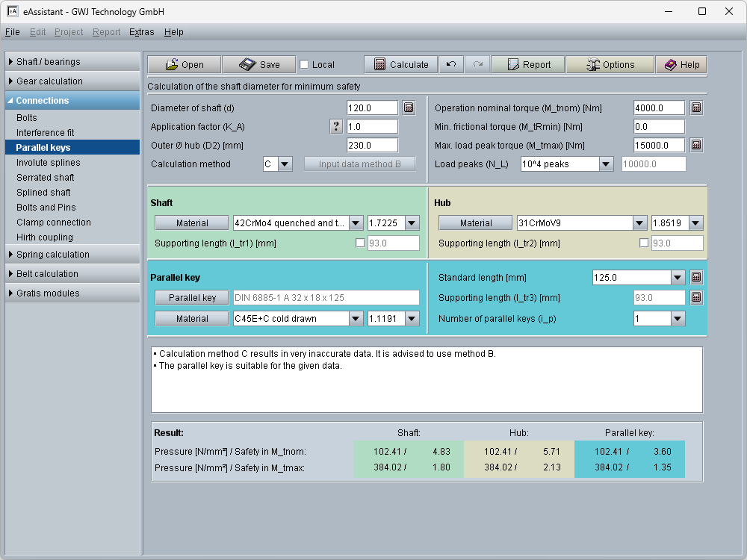Open calculator icon beside Standard length
This screenshot has height=560, width=747.
(x=695, y=277)
